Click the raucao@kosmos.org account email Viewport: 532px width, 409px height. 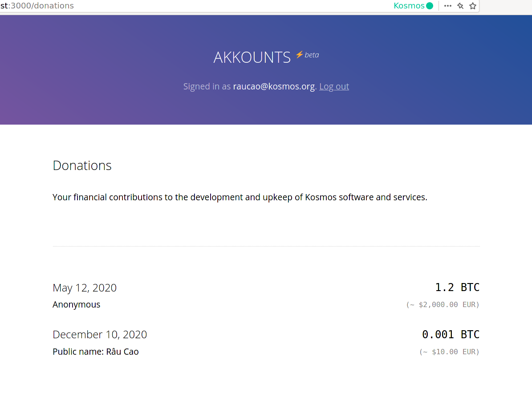[x=274, y=86]
